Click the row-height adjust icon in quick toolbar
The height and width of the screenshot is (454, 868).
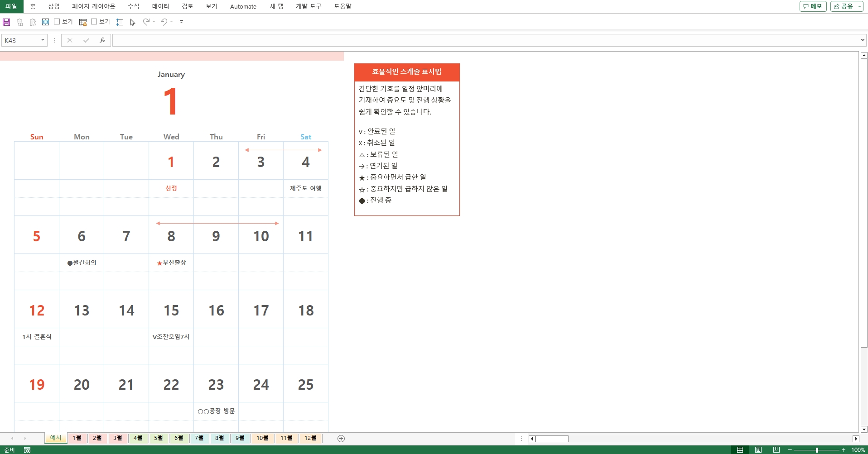coord(120,22)
